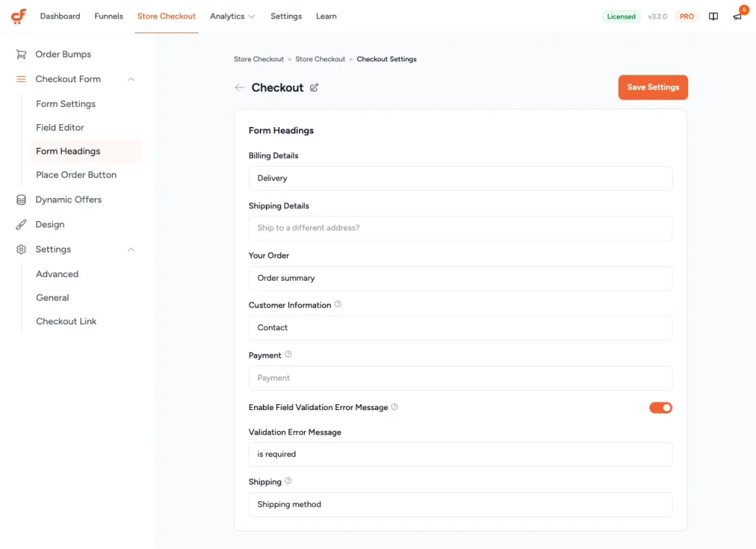Open Design section in sidebar
The width and height of the screenshot is (756, 549).
tap(49, 225)
